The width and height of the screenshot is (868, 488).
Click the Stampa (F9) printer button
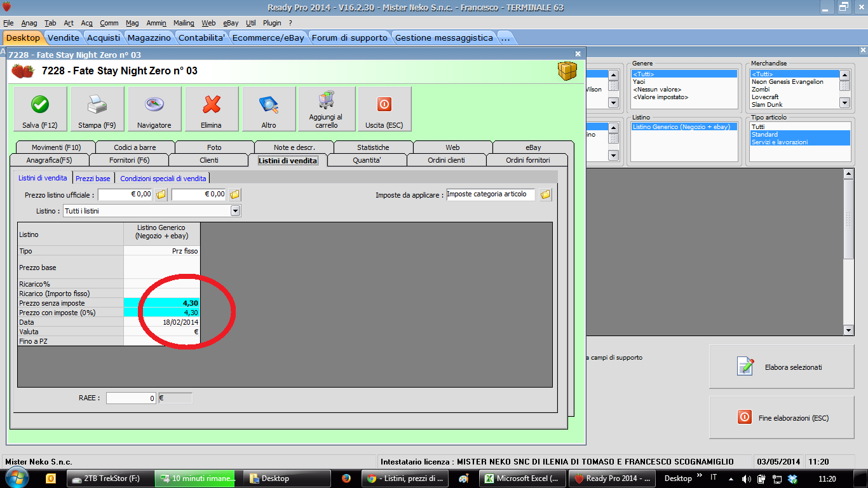tap(97, 109)
